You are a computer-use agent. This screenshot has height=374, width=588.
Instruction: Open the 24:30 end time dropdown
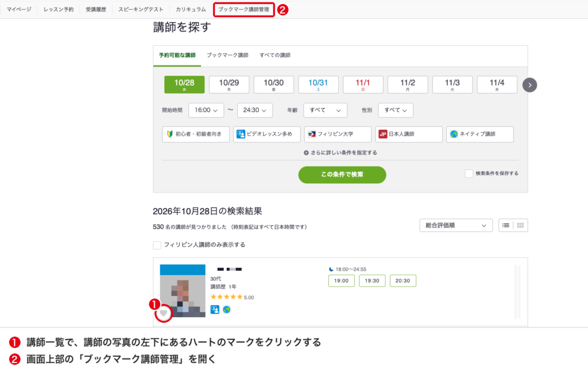pos(254,110)
